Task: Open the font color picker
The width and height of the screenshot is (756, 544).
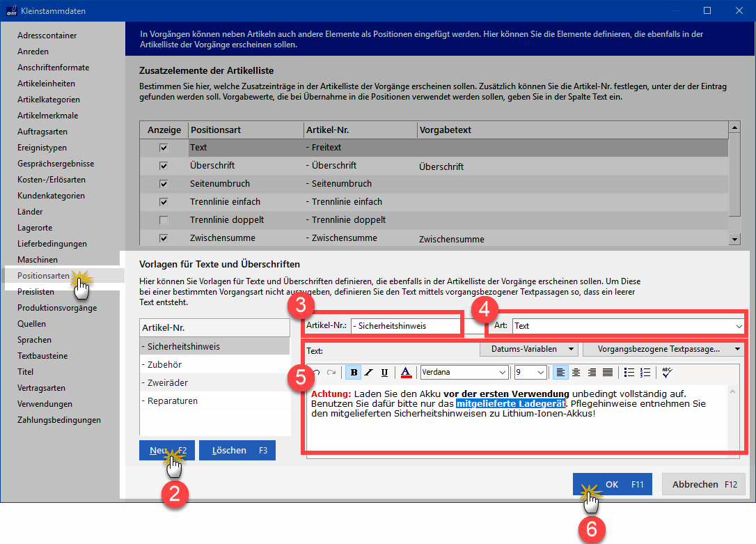Action: click(406, 373)
